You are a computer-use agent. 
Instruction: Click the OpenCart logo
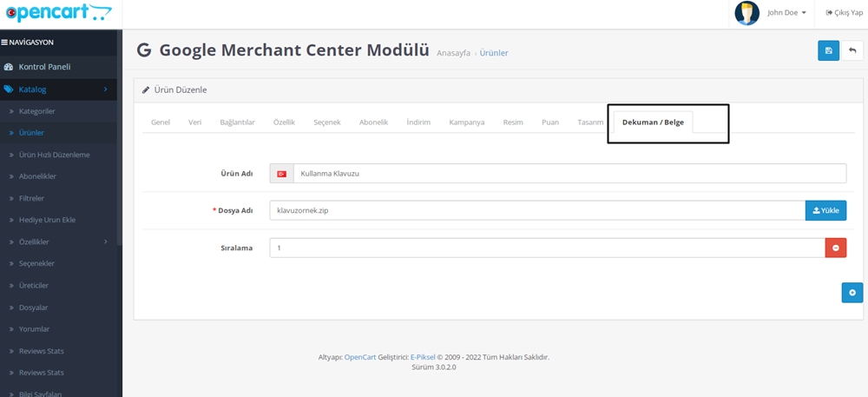(x=58, y=13)
